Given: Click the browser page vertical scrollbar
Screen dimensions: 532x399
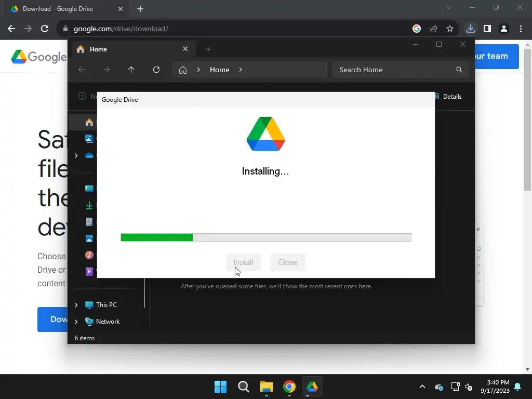Looking at the screenshot, I should 527,119.
